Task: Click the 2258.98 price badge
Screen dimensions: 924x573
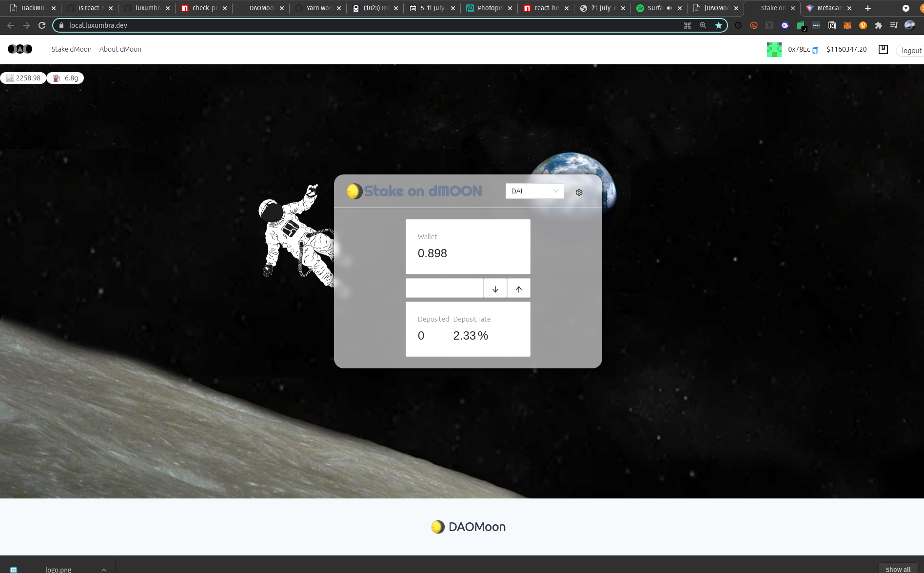Action: coord(23,78)
